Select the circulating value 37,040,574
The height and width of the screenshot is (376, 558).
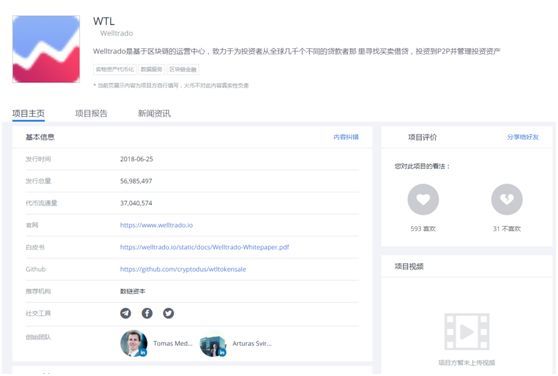point(136,203)
